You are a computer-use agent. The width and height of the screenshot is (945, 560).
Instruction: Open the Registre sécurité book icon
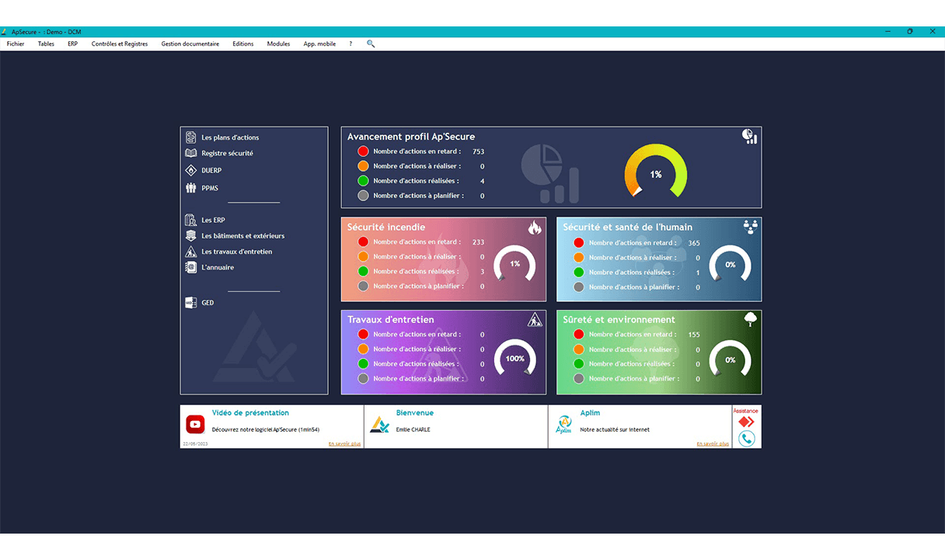point(191,154)
